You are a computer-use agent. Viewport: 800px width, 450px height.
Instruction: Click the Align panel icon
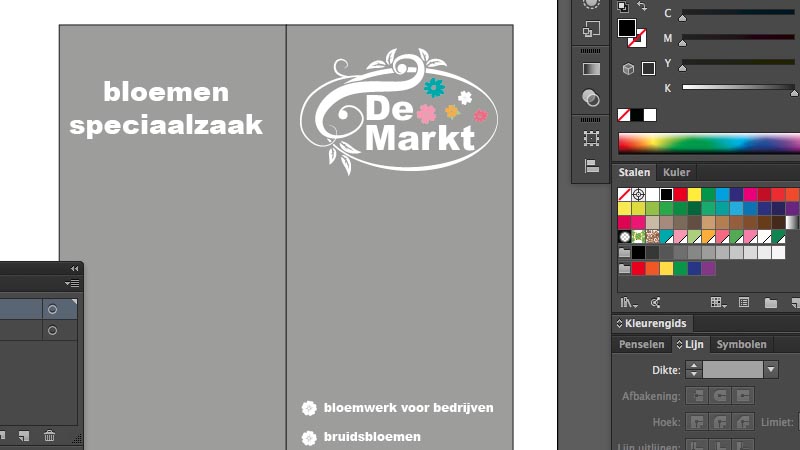(x=591, y=165)
